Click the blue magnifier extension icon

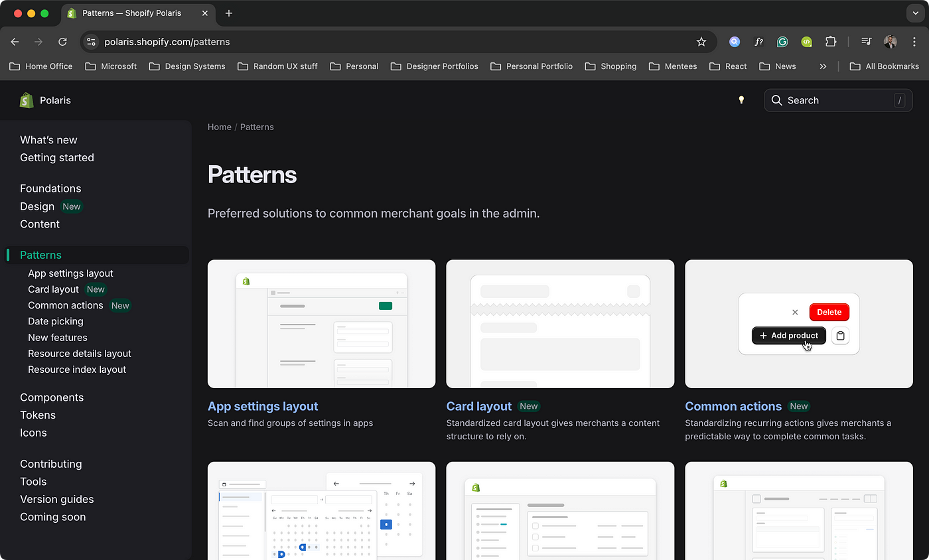735,41
